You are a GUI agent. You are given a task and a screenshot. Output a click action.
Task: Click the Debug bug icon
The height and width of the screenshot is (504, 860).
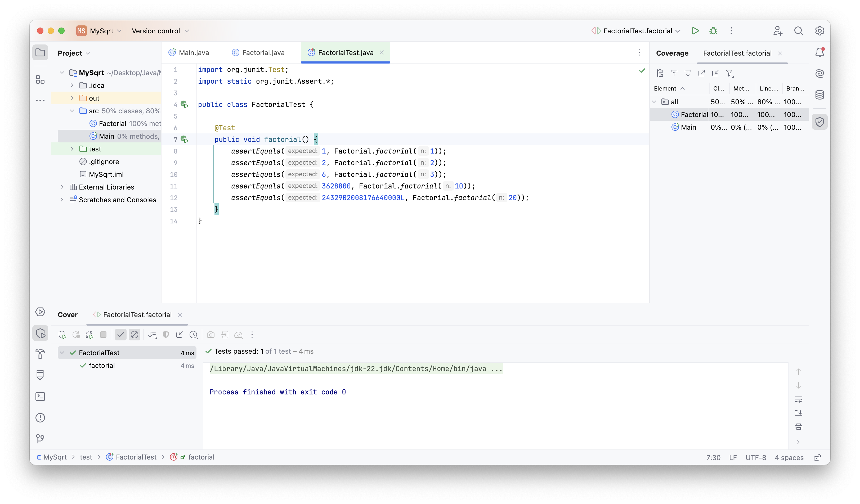(713, 31)
